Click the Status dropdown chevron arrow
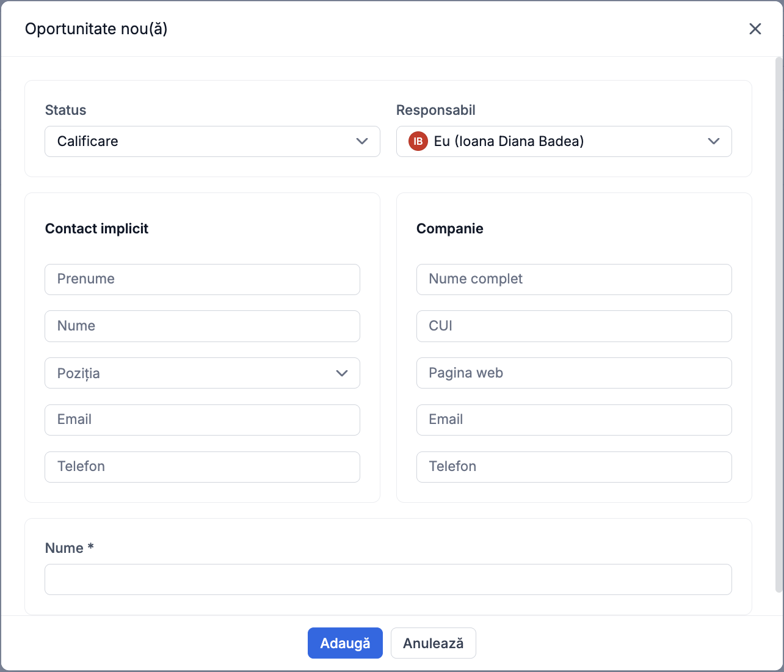 pyautogui.click(x=362, y=141)
